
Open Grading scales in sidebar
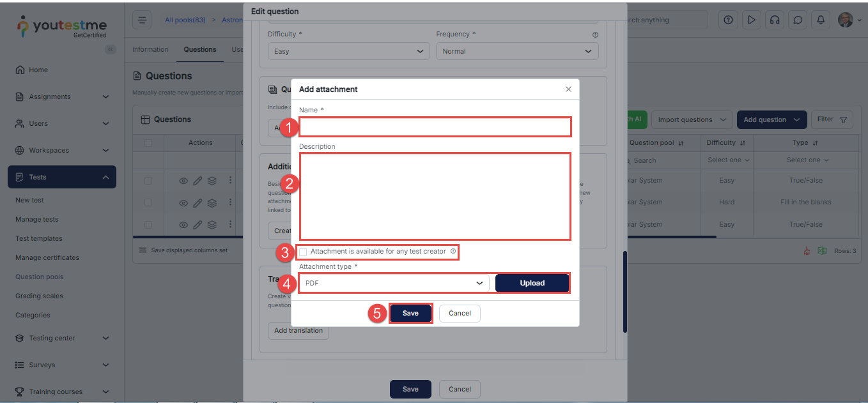[39, 296]
